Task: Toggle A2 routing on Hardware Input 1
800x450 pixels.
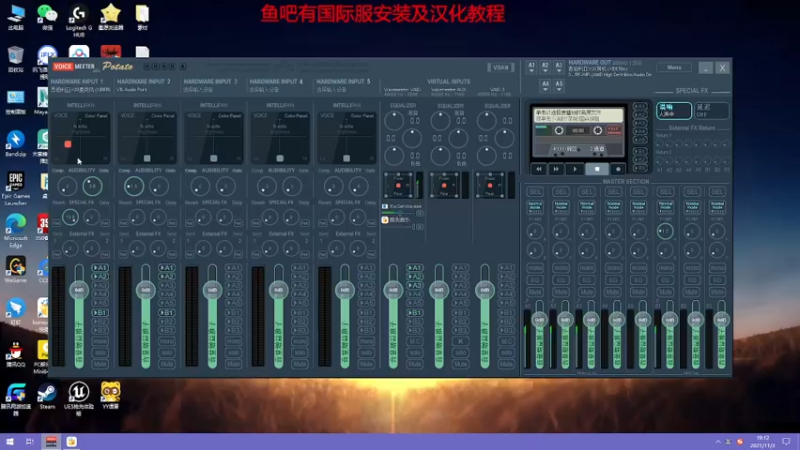Action: point(100,277)
